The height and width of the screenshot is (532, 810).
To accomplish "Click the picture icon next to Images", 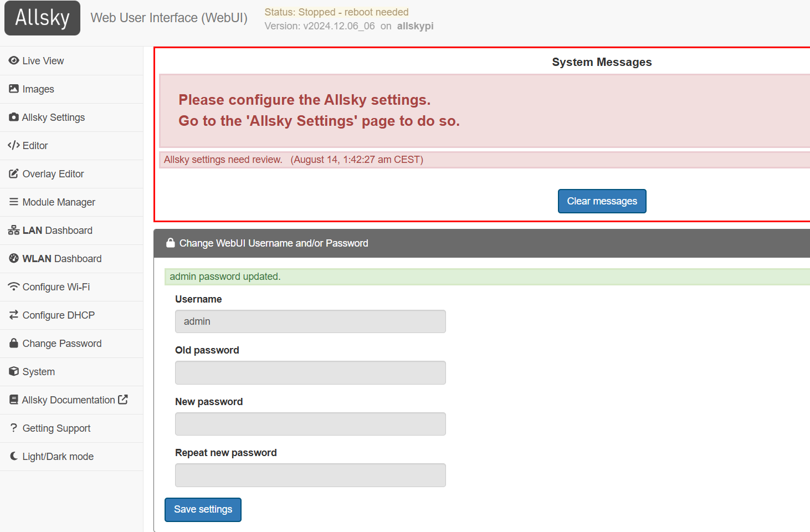I will 14,89.
